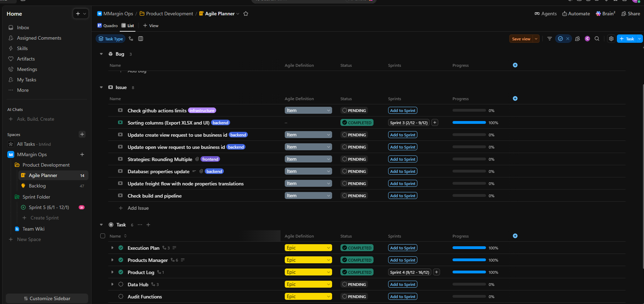The width and height of the screenshot is (644, 304).
Task: Add new space item plus in Spaces header
Action: pyautogui.click(x=82, y=134)
